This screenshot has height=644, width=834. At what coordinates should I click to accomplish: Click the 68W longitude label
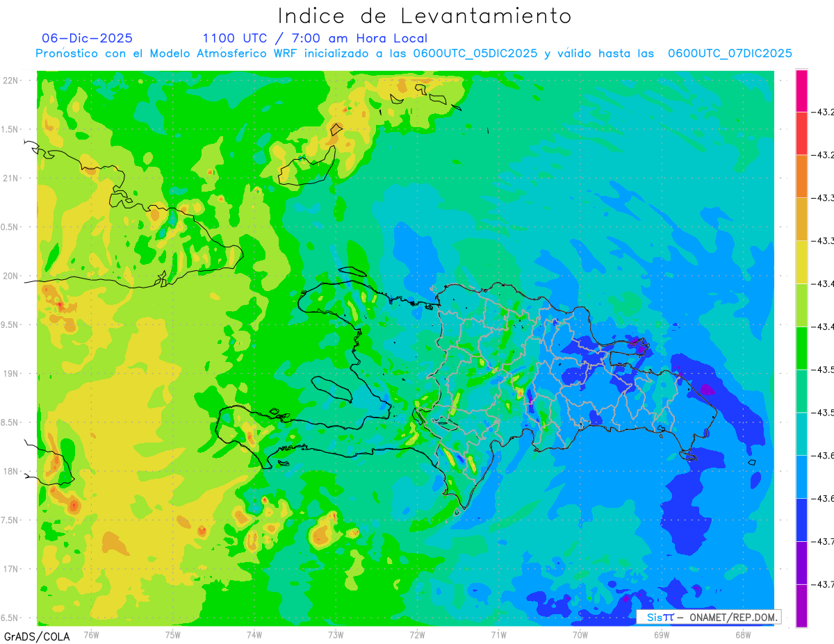(x=742, y=634)
